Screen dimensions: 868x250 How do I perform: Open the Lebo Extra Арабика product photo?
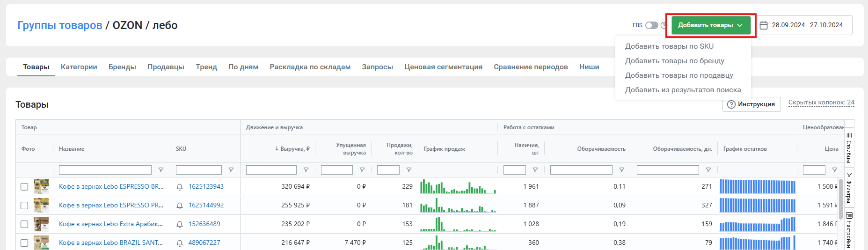coord(41,224)
